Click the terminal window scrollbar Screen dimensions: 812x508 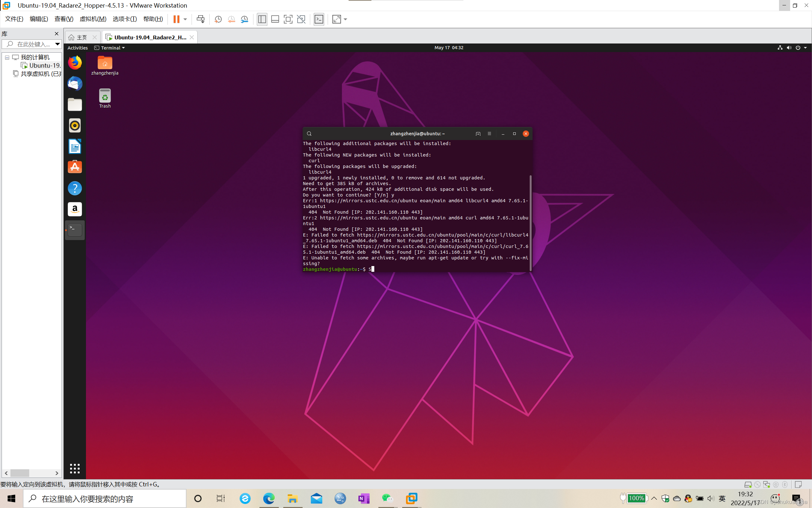pyautogui.click(x=530, y=223)
